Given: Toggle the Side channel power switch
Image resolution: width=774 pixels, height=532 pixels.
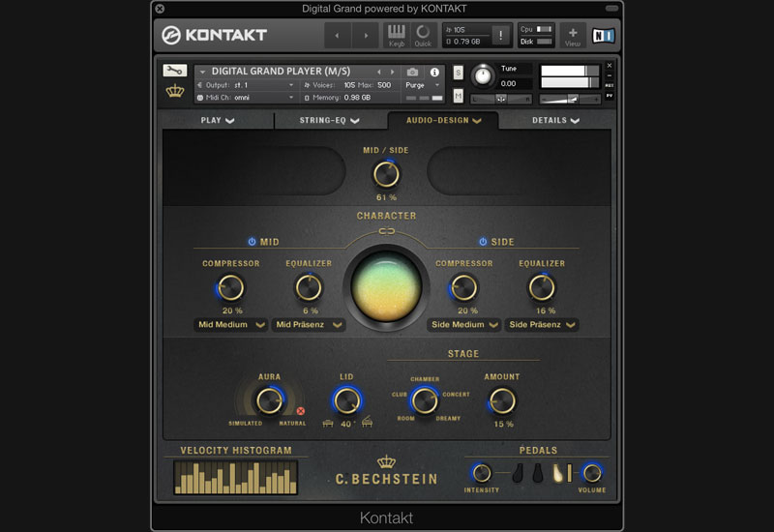Looking at the screenshot, I should 483,242.
